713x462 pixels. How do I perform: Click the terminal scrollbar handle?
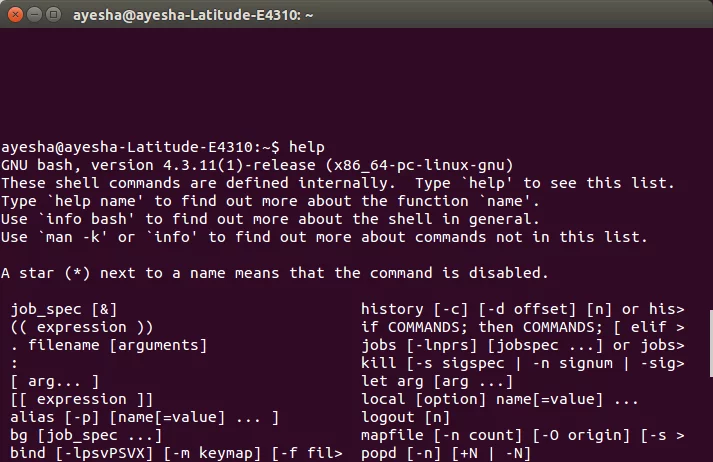click(711, 343)
